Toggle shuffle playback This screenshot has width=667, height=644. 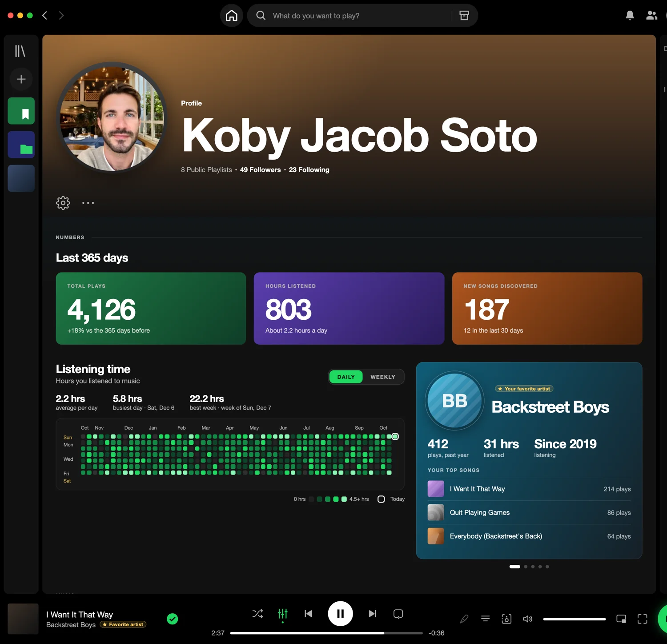pos(257,614)
